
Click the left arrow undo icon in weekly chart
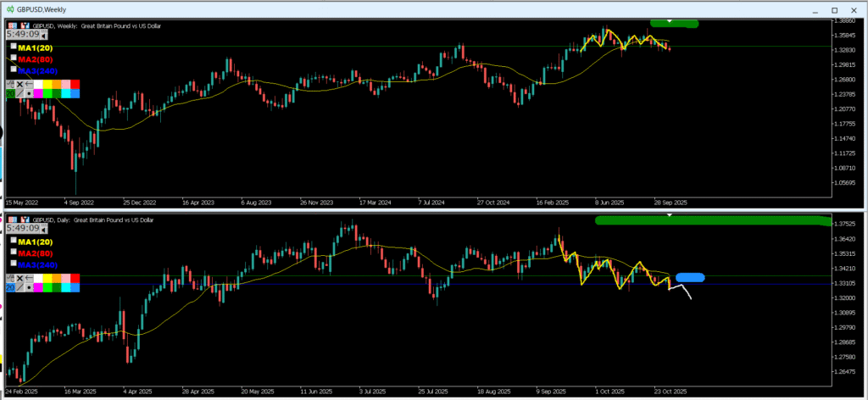(x=29, y=84)
